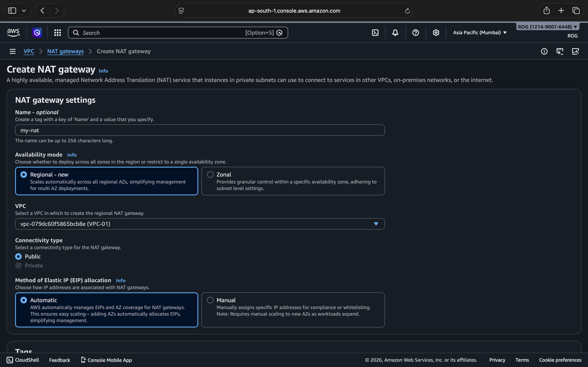
Task: Open the help question mark menu
Action: [x=415, y=33]
